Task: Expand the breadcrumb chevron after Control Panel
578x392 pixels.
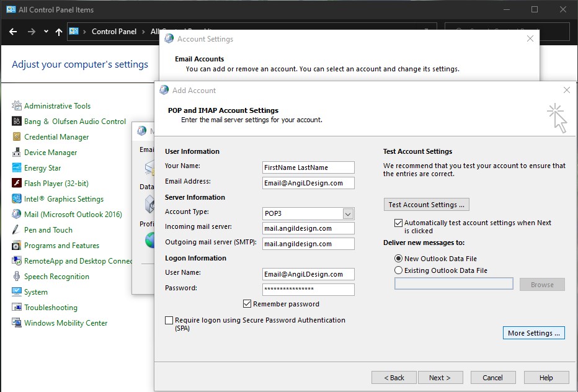Action: (x=144, y=32)
